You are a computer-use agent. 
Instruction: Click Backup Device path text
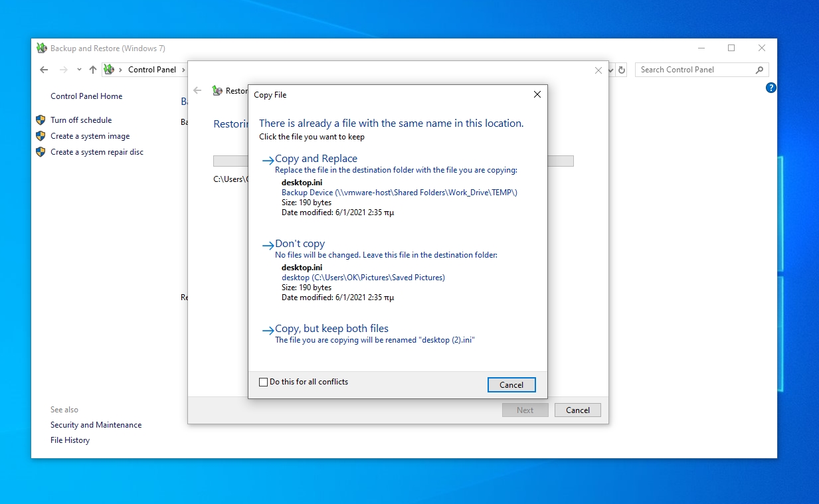(x=399, y=193)
